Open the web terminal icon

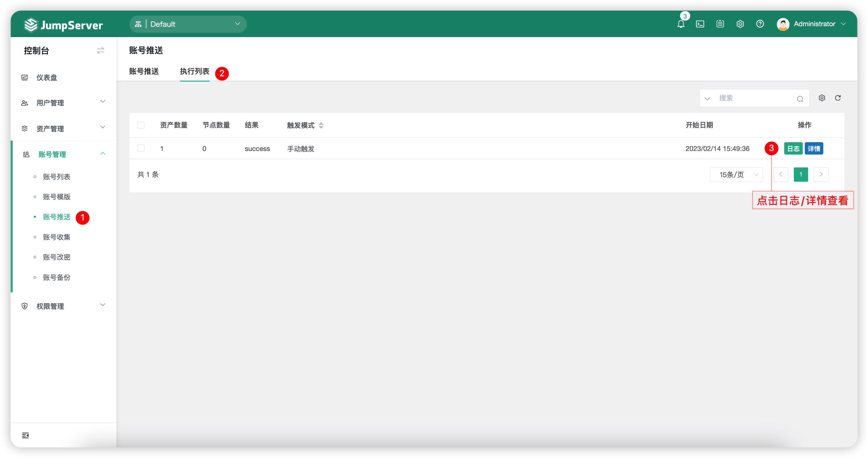[x=700, y=24]
